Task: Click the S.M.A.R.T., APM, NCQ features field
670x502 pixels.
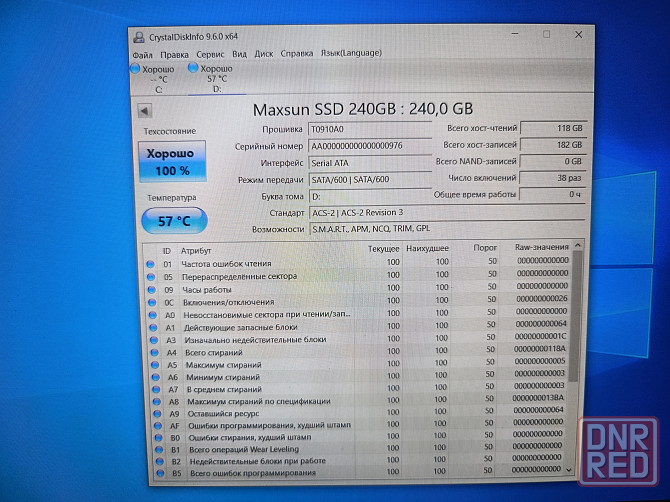Action: point(447,229)
